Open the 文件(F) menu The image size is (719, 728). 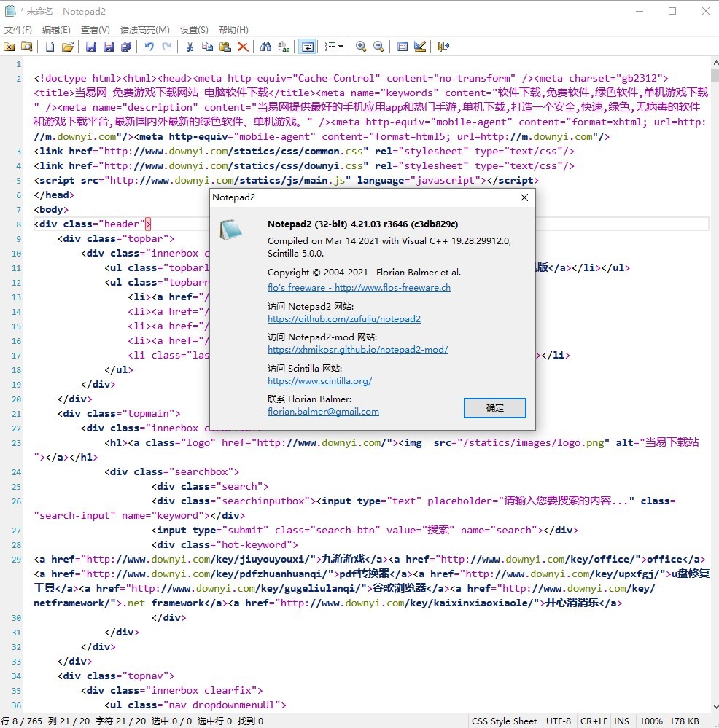tap(18, 30)
